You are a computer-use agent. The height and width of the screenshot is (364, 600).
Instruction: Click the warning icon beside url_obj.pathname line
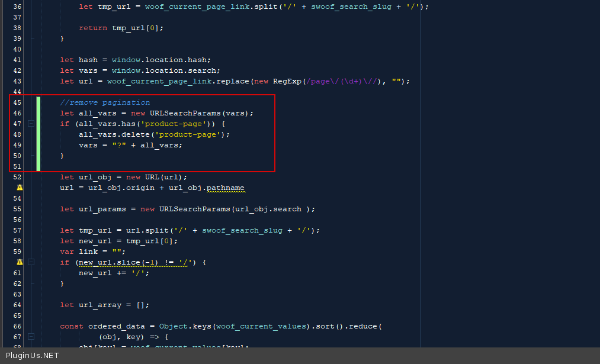[20, 188]
